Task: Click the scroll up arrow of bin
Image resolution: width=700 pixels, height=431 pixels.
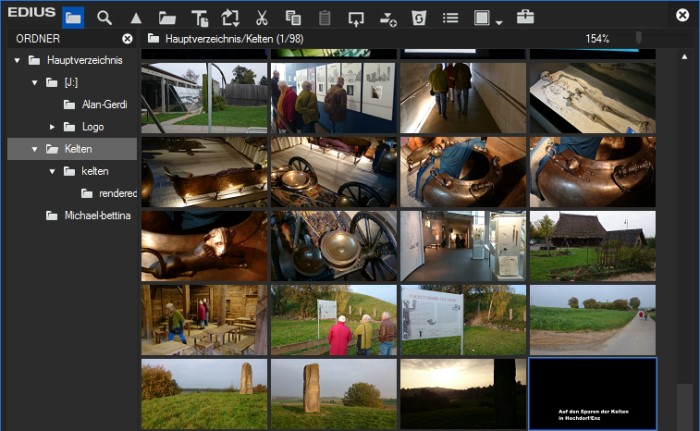Action: [684, 57]
